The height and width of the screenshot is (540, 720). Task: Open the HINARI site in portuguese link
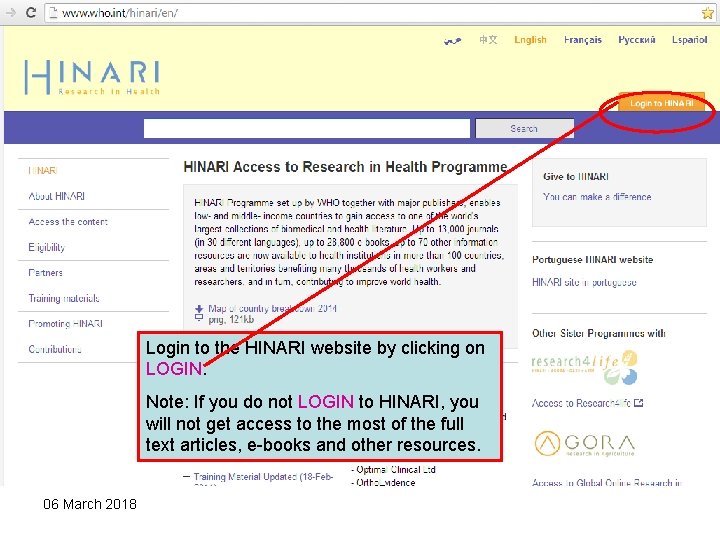coord(584,282)
